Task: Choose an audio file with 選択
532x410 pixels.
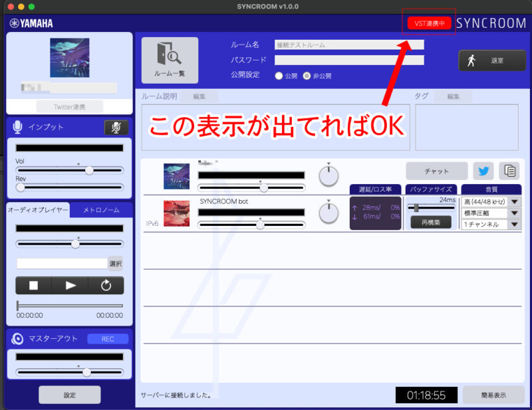Action: click(x=115, y=264)
